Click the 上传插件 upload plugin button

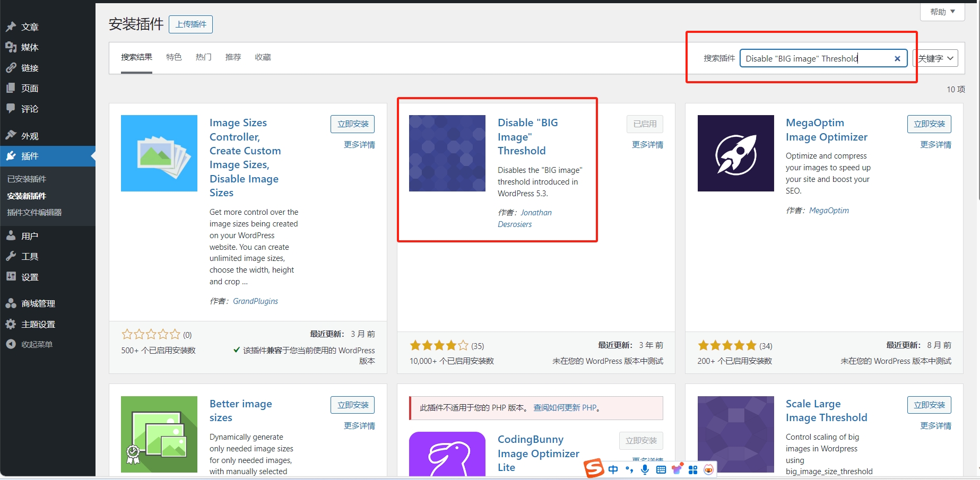click(191, 24)
